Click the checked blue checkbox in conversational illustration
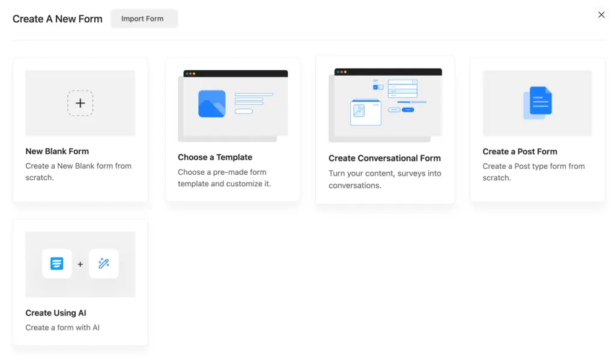 (375, 87)
